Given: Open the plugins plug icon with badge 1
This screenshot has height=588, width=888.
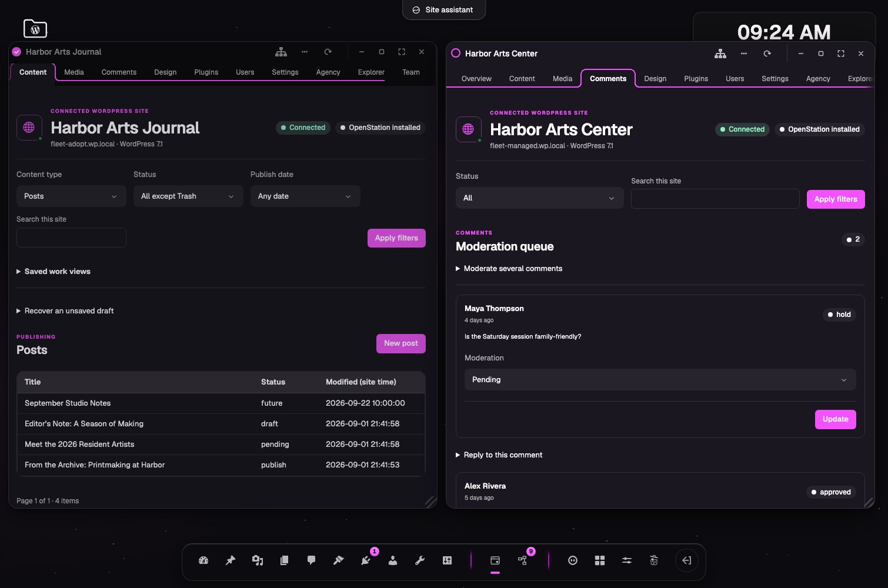Looking at the screenshot, I should coord(366,560).
